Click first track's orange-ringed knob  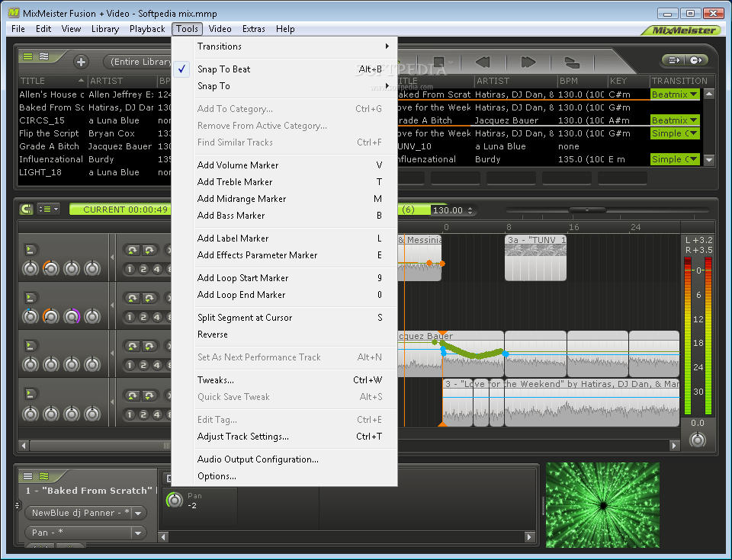click(51, 268)
